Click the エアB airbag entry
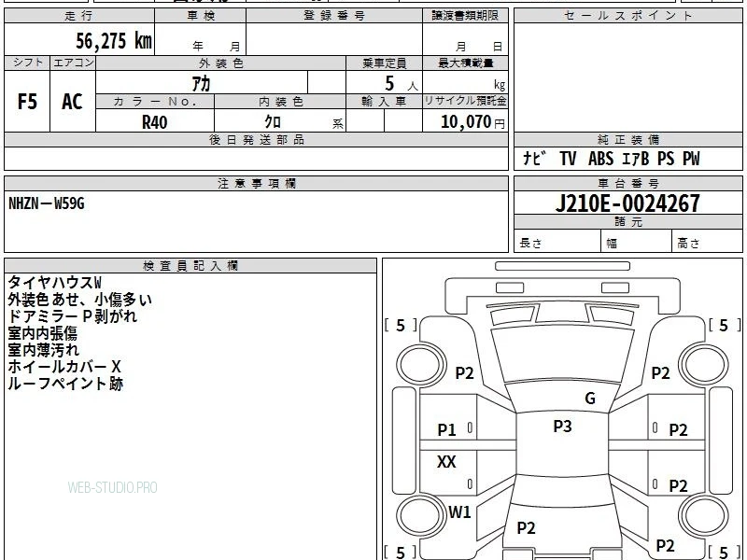This screenshot has height=560, width=747. [636, 159]
